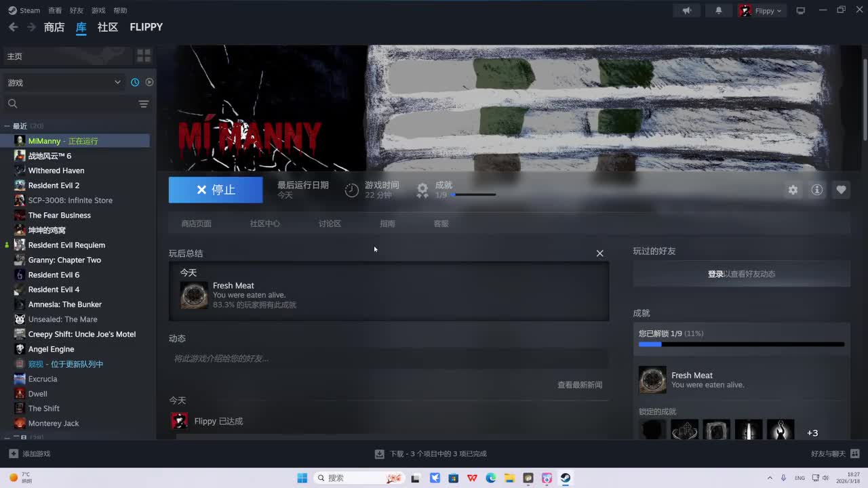Viewport: 868px width, 488px height.
Task: Switch library to grid view icon
Action: [x=144, y=56]
